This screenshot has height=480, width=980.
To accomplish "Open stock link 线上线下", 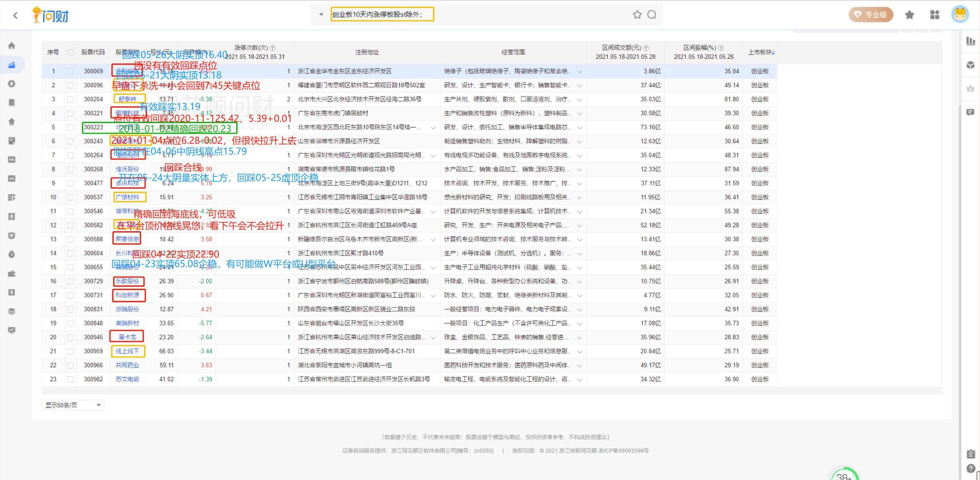I will pos(128,351).
